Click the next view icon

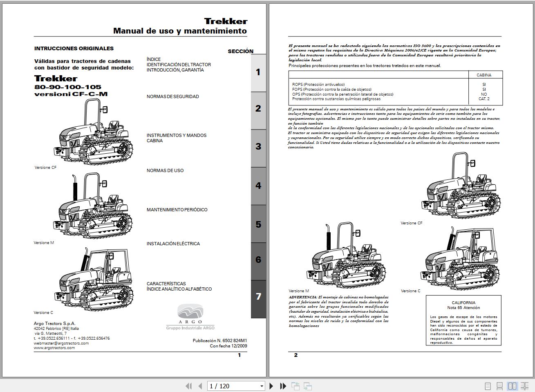(308, 386)
